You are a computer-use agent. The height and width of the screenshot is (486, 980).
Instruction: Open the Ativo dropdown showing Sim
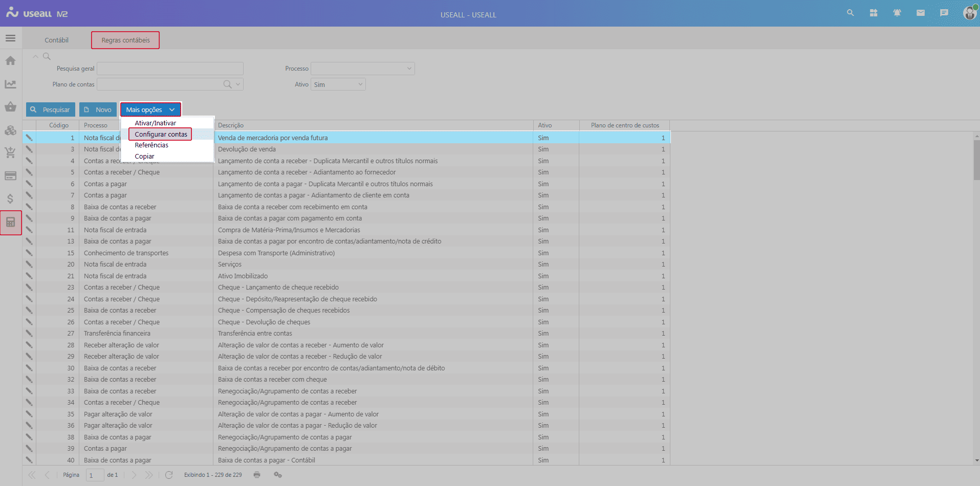338,84
